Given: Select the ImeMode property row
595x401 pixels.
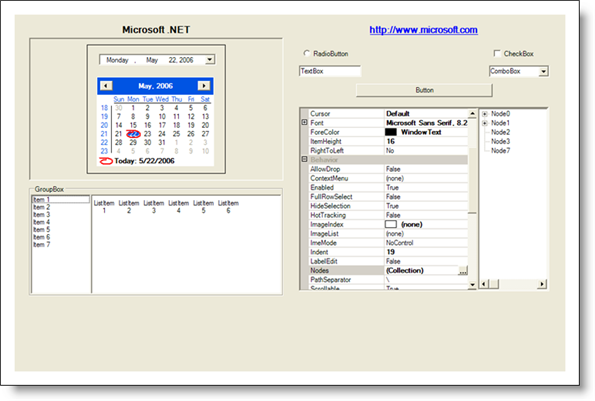Looking at the screenshot, I should point(389,243).
